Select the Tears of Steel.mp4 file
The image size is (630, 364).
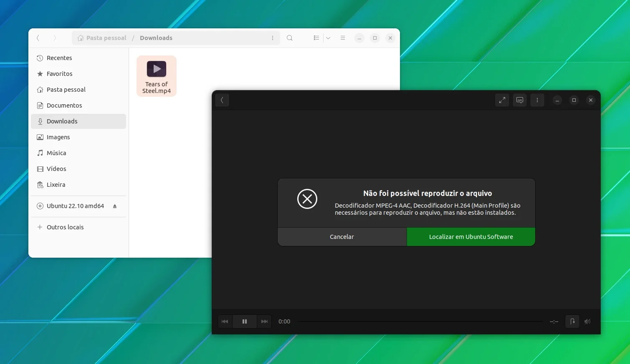pyautogui.click(x=157, y=76)
